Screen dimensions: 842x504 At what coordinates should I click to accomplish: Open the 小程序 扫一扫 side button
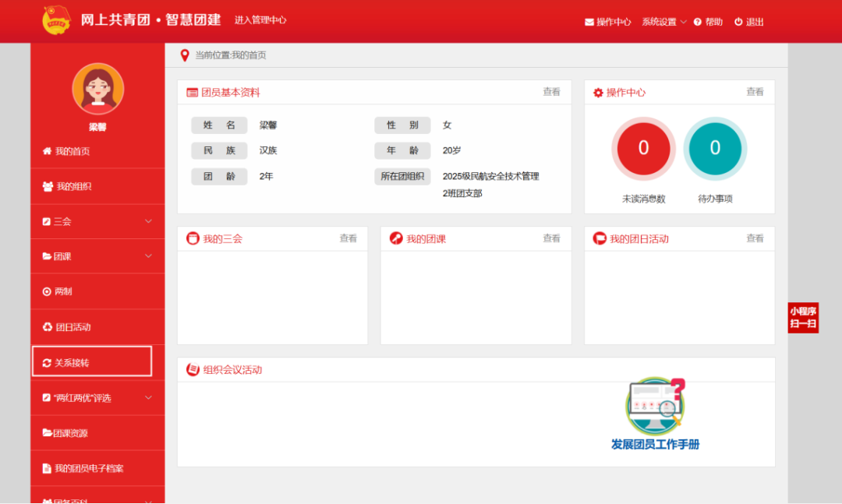click(x=803, y=318)
